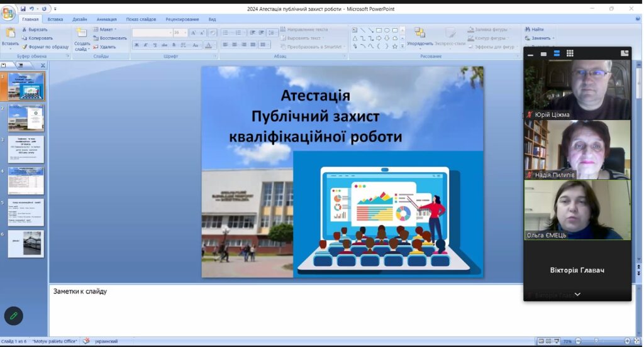Click the Office button logo
Screen dimensions: 644x347
coord(8,12)
